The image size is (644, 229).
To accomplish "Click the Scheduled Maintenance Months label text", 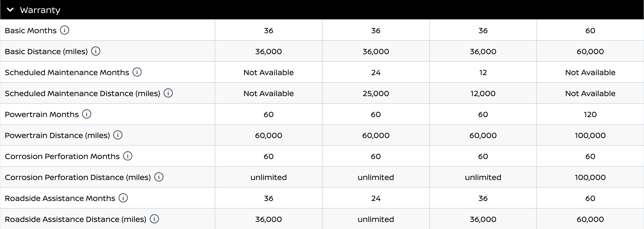I will point(67,73).
